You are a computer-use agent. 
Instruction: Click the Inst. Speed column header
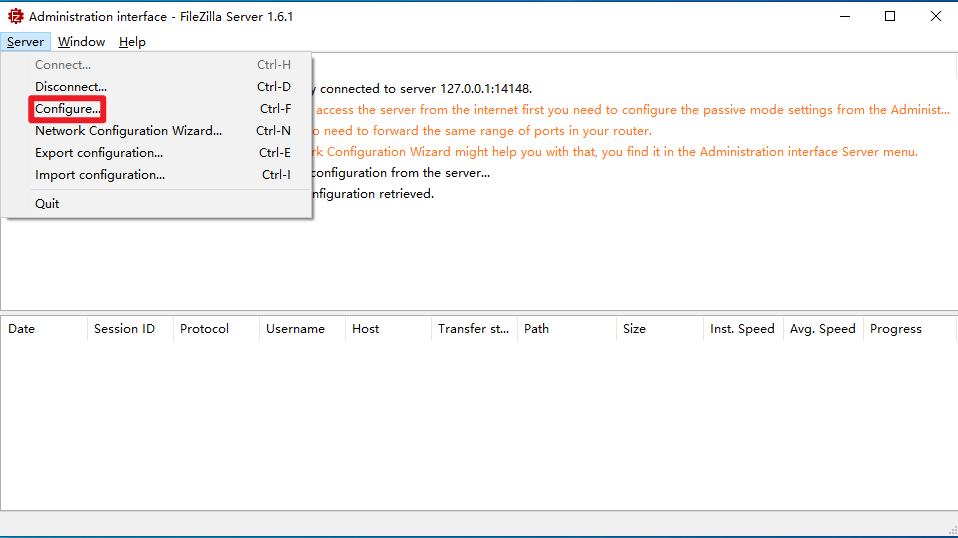742,329
